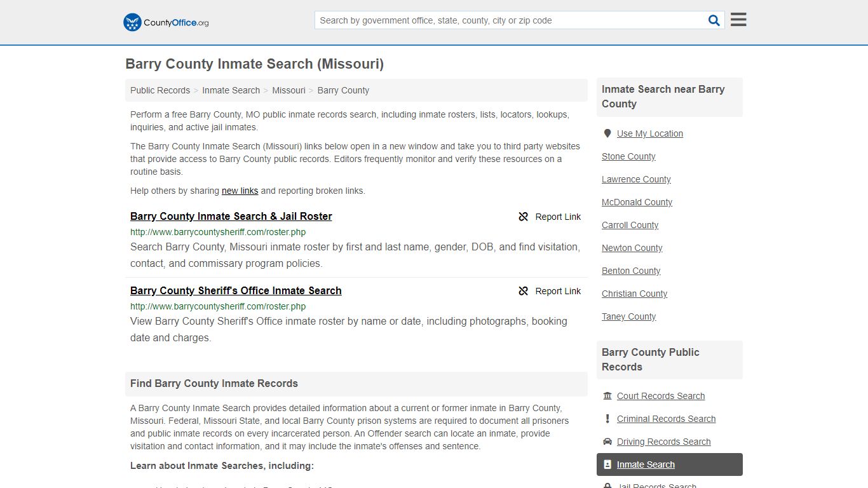
Task: Report Link for Jail Roster entry
Action: [x=550, y=217]
